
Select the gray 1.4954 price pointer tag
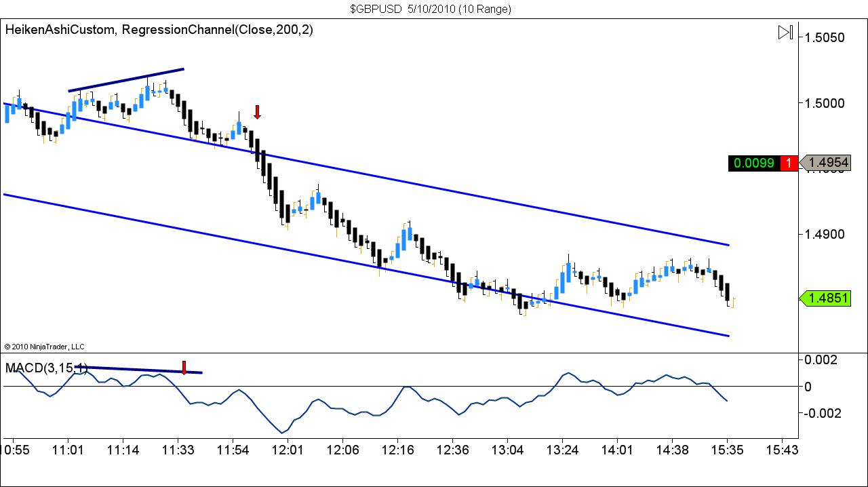(x=829, y=163)
